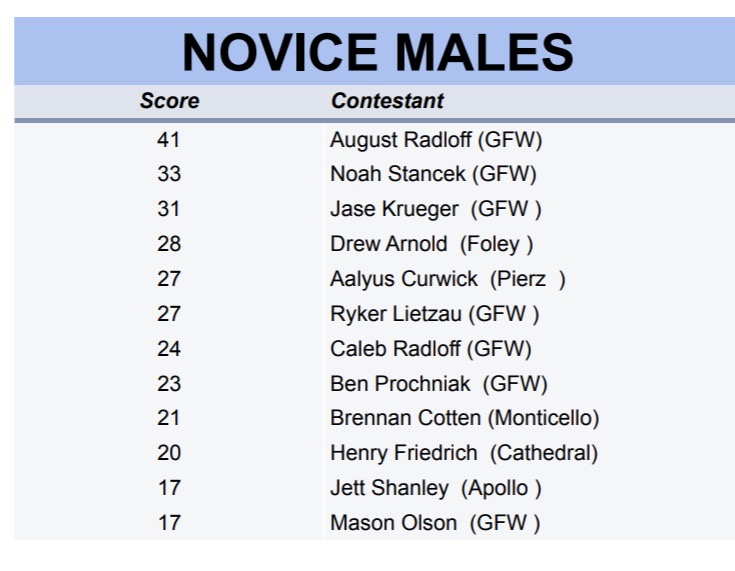Select Aalyus Curwick (Pierz) name
Image resolution: width=735 pixels, height=571 pixels.
click(447, 279)
